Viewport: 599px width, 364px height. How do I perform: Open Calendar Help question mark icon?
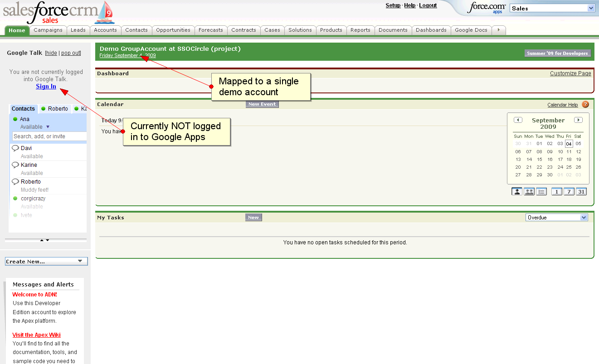click(x=585, y=104)
